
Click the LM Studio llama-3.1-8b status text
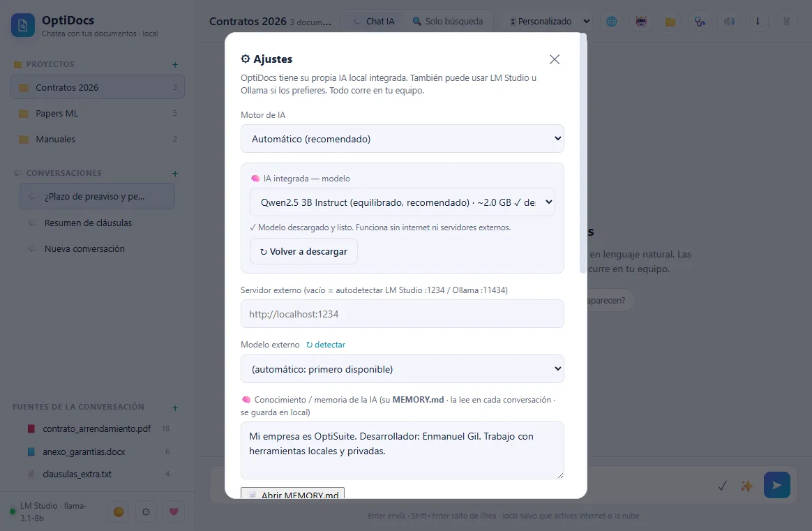[53, 512]
